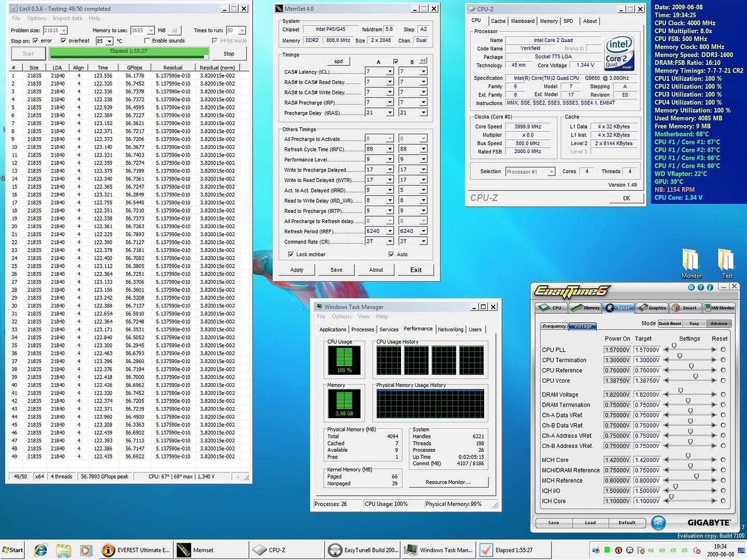Expand Refresh Cycle Time column A dropdown
This screenshot has height=560, width=747.
390,149
